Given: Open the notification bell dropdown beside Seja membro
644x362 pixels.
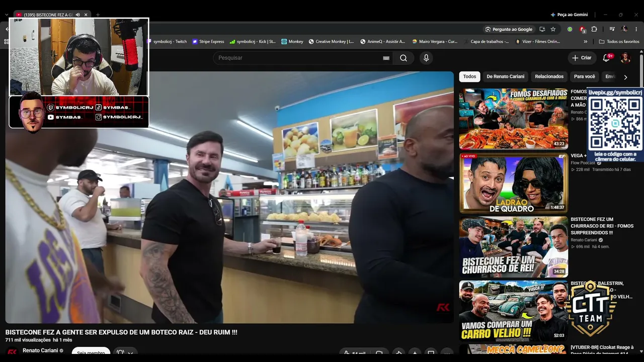Looking at the screenshot, I should click(x=125, y=353).
